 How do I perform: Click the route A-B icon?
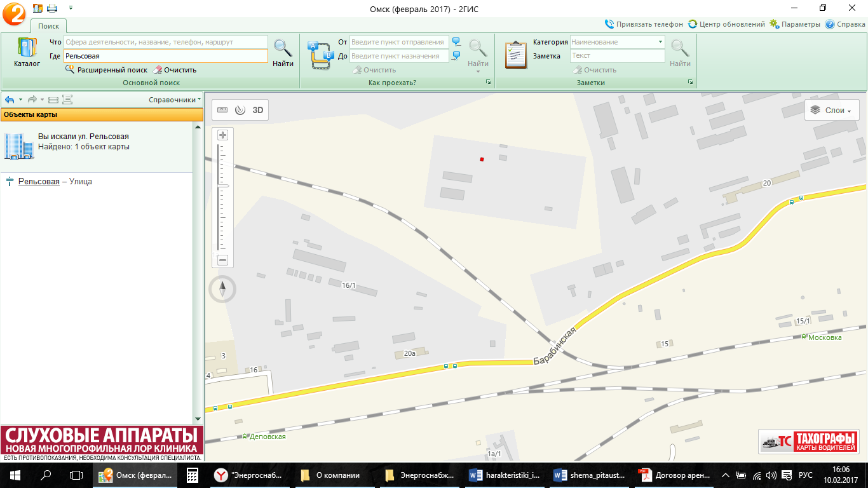320,53
